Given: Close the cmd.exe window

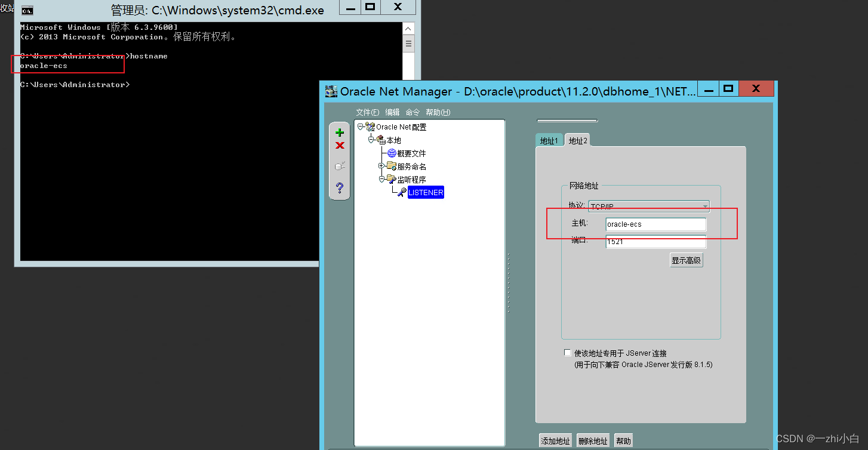Looking at the screenshot, I should (399, 7).
